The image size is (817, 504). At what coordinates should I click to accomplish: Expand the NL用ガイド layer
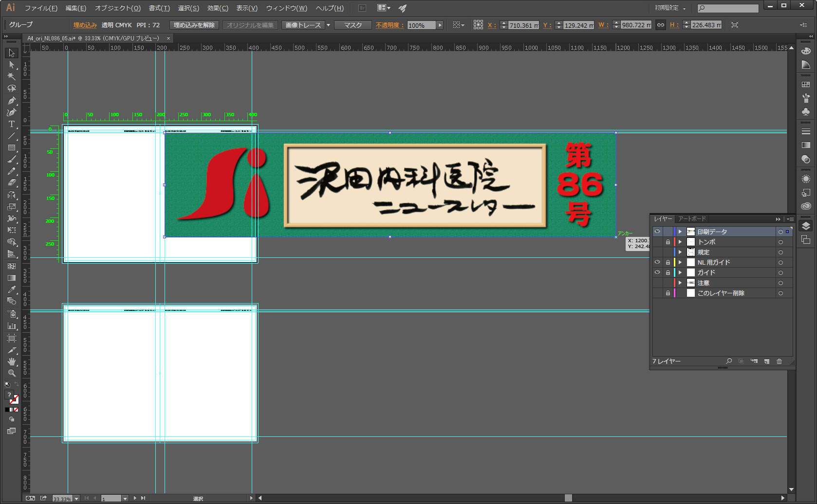[680, 262]
